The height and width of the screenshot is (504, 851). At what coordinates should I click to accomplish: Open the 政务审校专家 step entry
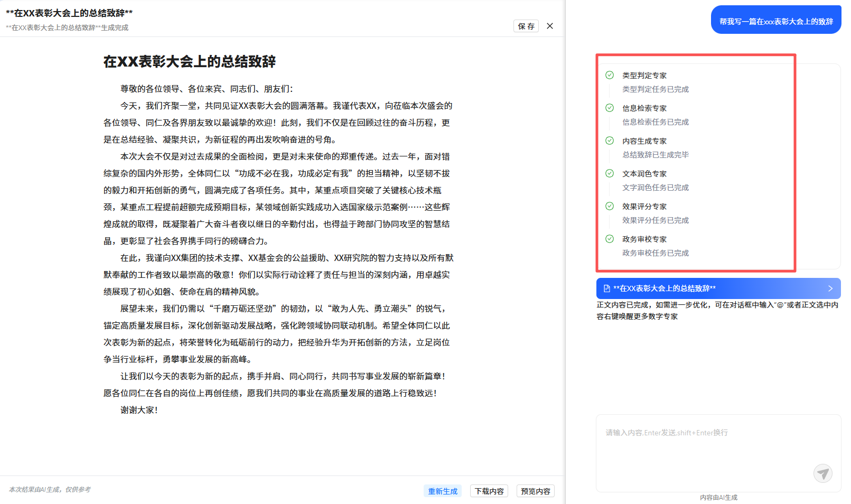coord(644,239)
